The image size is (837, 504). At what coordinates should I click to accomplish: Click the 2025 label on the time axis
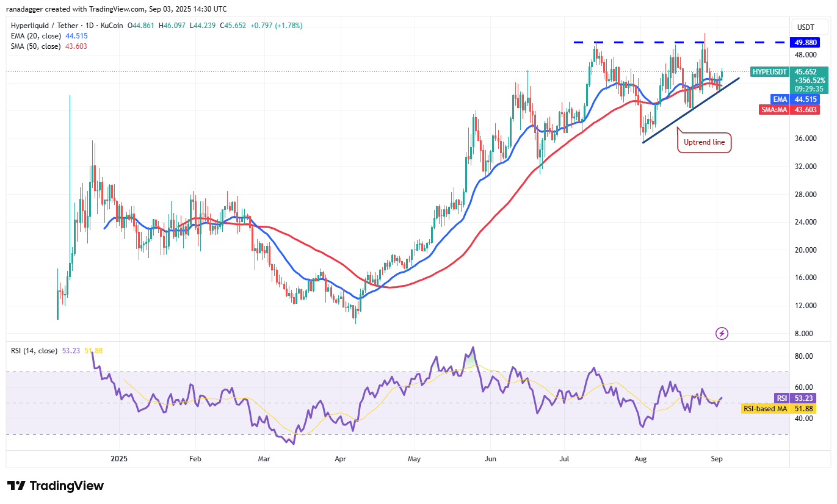click(118, 458)
